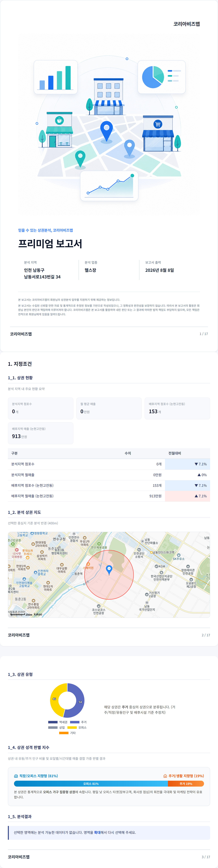Image resolution: width=218 pixels, height=868 pixels.
Task: Click the 1_5. 분석결과 heading
Action: [x=20, y=816]
